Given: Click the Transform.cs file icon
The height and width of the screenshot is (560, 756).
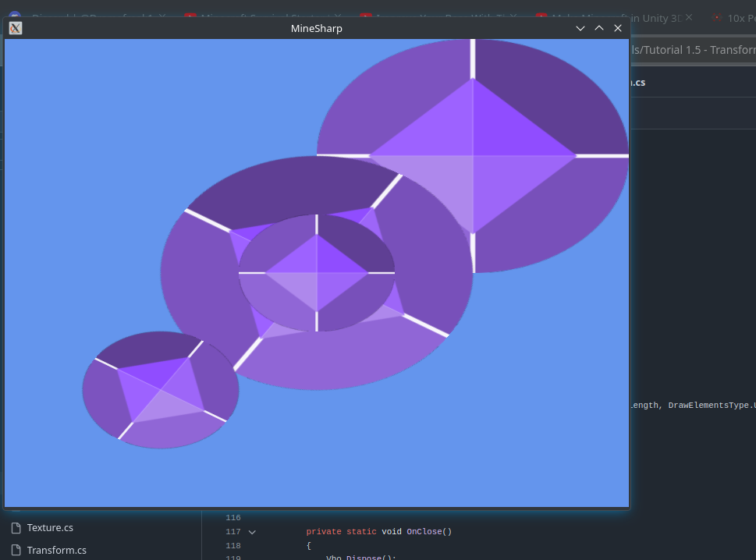Looking at the screenshot, I should point(16,551).
